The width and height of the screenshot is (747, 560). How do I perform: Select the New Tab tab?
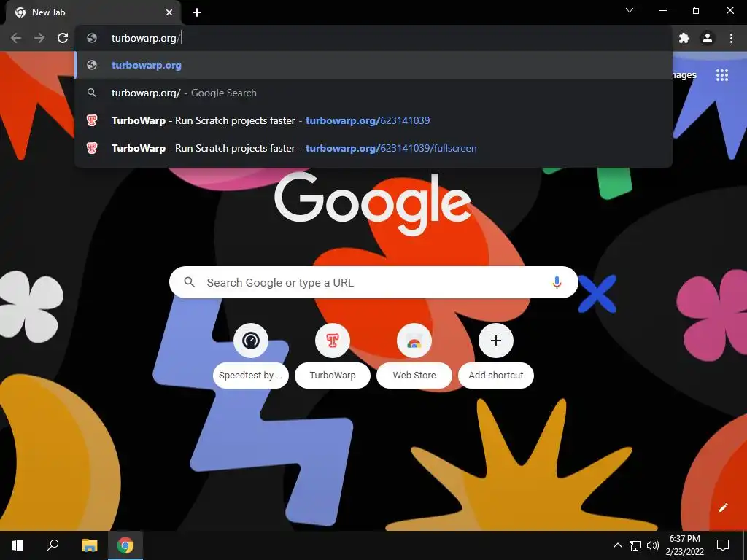[93, 12]
